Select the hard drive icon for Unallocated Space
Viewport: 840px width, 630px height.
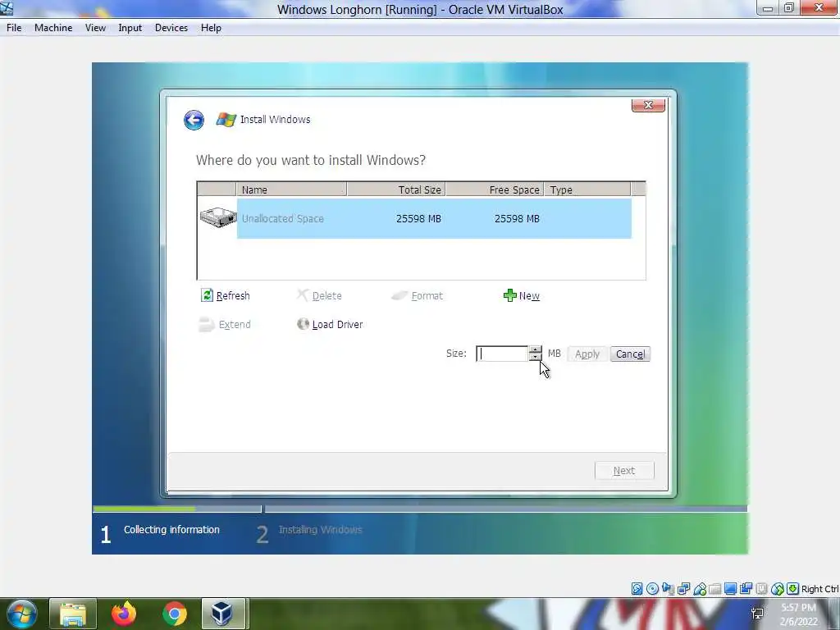click(x=218, y=217)
